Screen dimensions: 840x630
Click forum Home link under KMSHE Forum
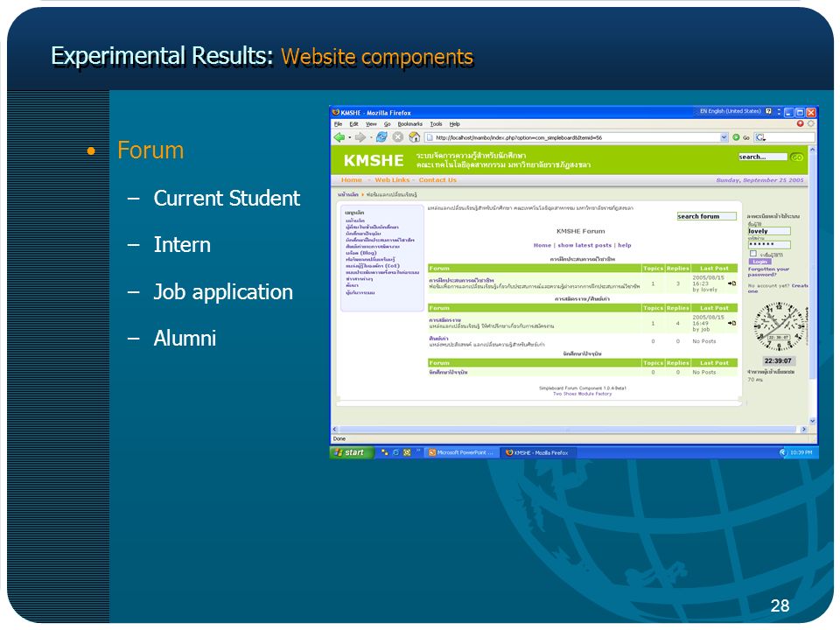(x=542, y=245)
